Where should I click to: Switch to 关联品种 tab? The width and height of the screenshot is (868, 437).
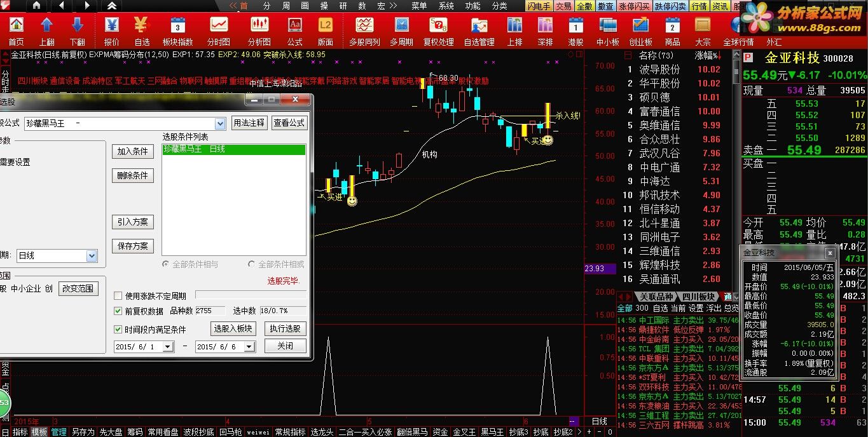click(x=656, y=297)
